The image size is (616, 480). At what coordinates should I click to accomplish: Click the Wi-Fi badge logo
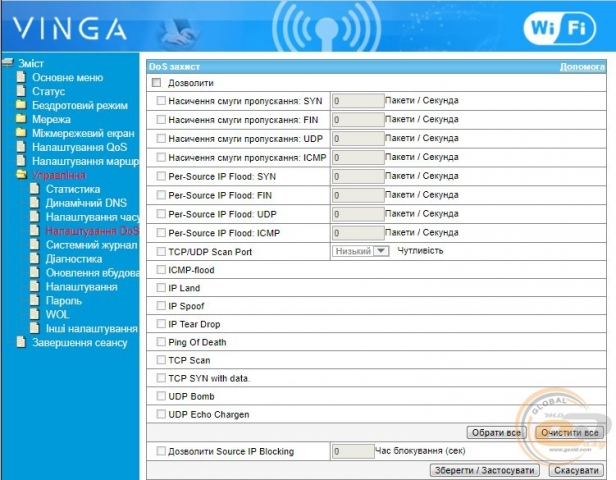tap(559, 28)
